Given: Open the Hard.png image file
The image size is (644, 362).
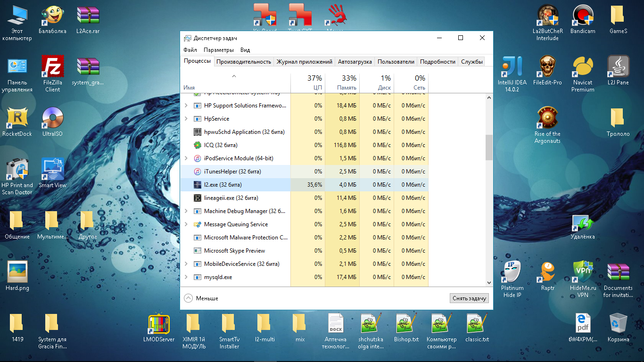Looking at the screenshot, I should point(17,276).
